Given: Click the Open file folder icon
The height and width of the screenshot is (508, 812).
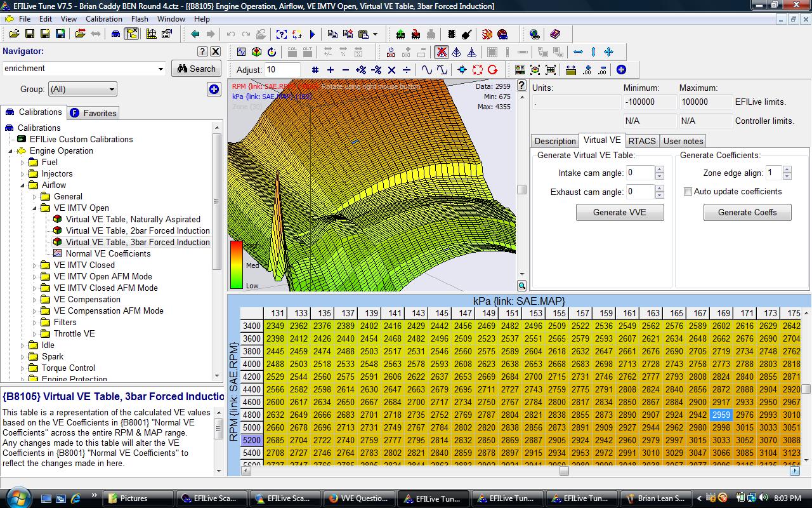Looking at the screenshot, I should point(14,34).
